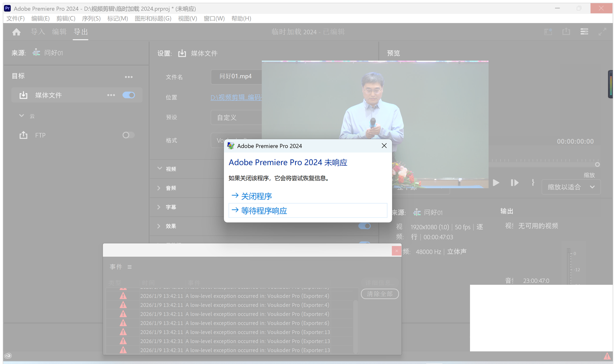Image resolution: width=616 pixels, height=364 pixels.
Task: Click 等待程序响应 in the dialog
Action: coord(264,211)
